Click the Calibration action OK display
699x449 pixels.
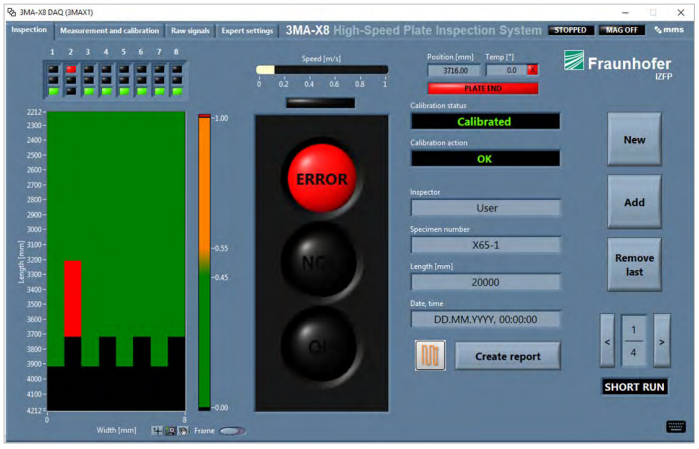point(485,159)
